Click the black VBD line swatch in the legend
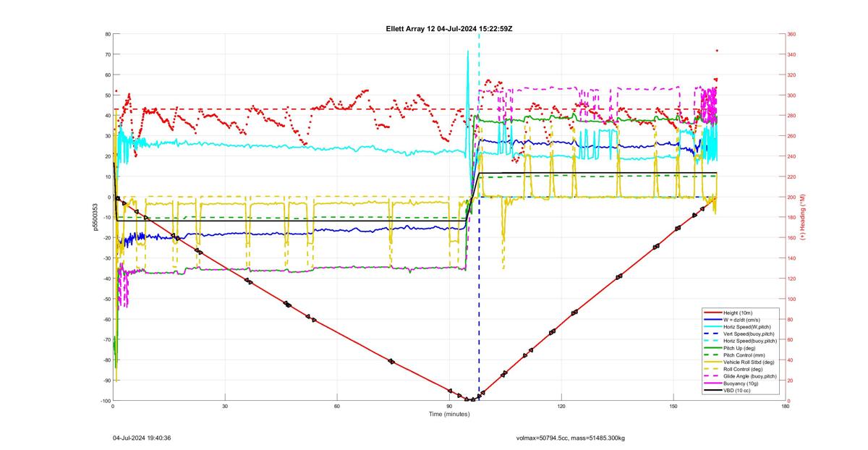 (712, 391)
